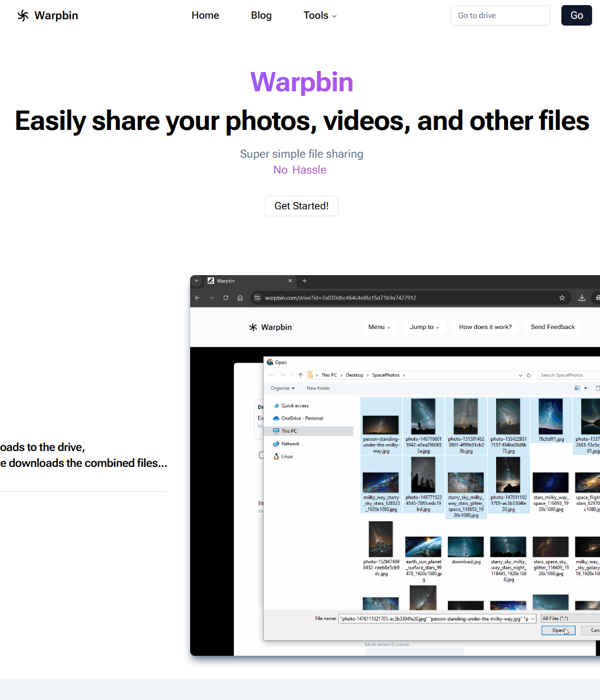The width and height of the screenshot is (600, 700).
Task: Open the Tools dropdown in the navbar
Action: pos(320,15)
